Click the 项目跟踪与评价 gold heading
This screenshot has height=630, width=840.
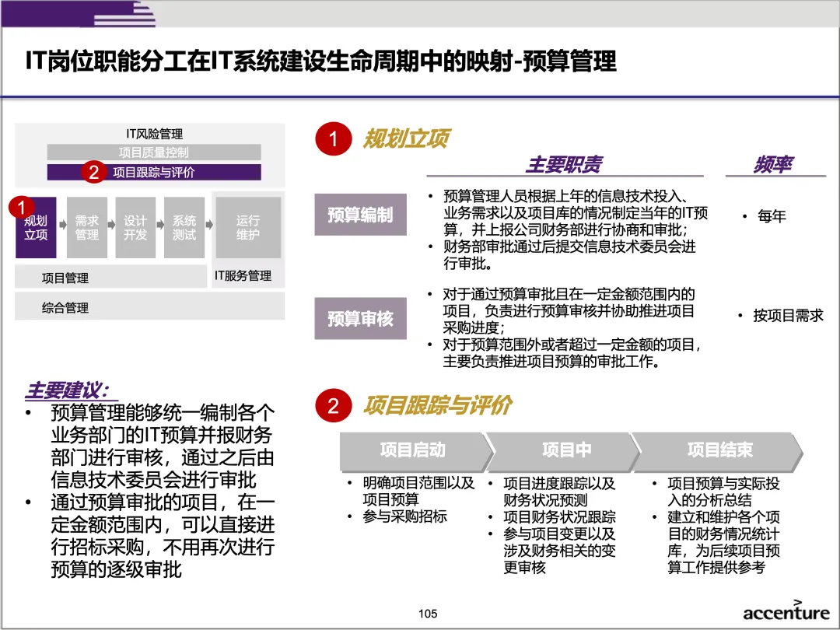(x=438, y=405)
